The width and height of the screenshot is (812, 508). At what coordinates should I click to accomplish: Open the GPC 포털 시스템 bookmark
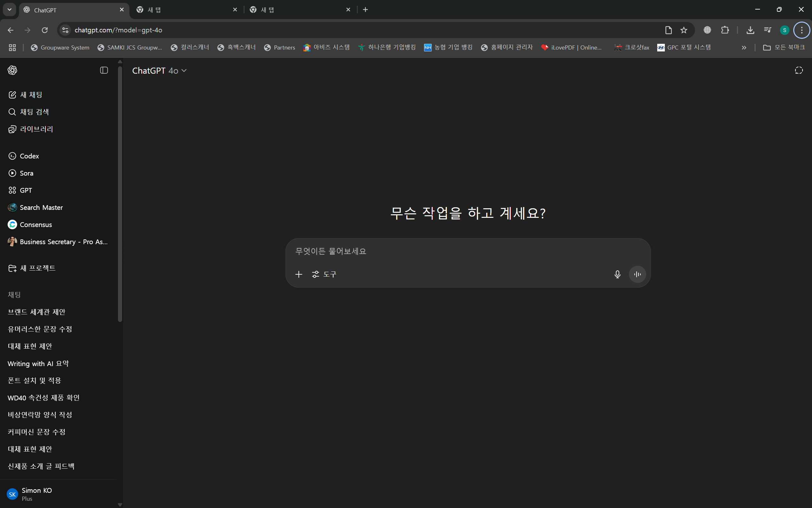click(684, 48)
